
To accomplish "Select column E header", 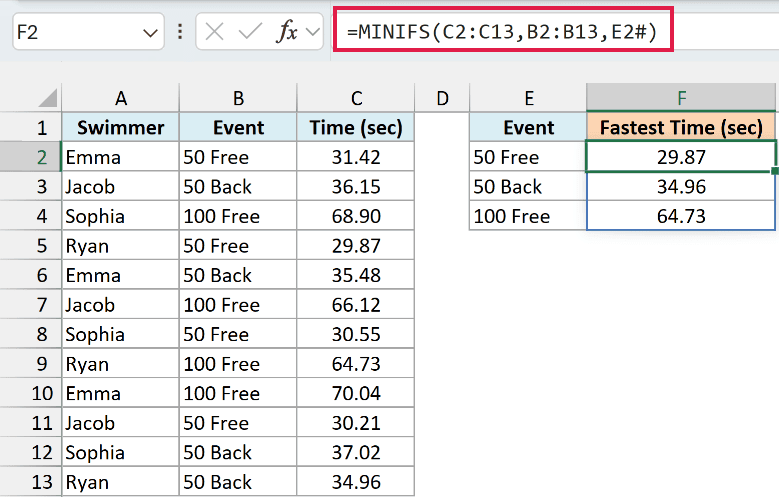I will [529, 97].
